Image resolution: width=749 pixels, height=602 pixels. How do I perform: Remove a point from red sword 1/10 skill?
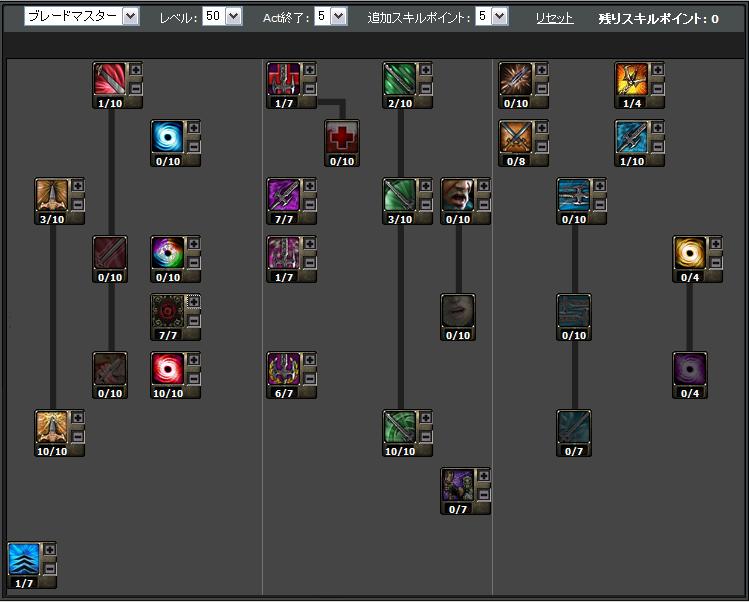click(x=136, y=88)
